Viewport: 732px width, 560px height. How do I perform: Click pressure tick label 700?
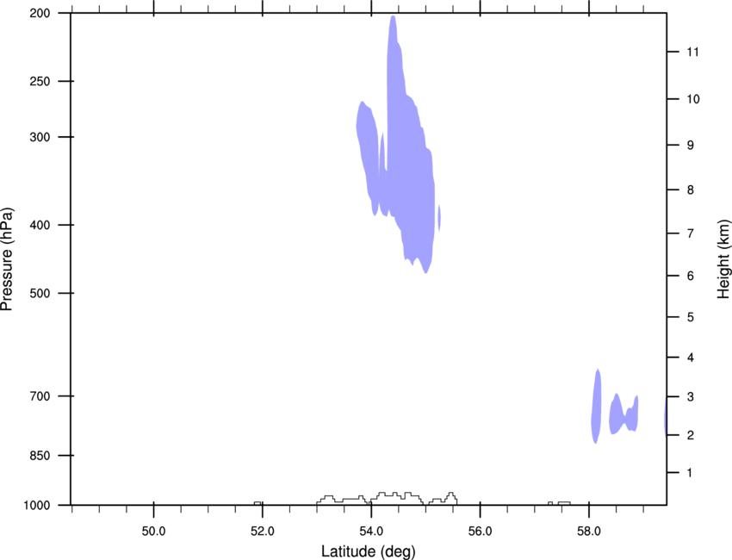[x=40, y=396]
